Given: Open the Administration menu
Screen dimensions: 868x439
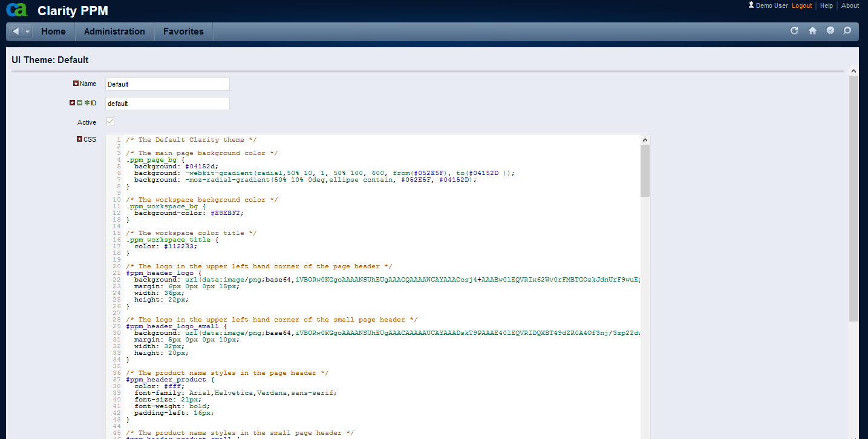Looking at the screenshot, I should [114, 31].
